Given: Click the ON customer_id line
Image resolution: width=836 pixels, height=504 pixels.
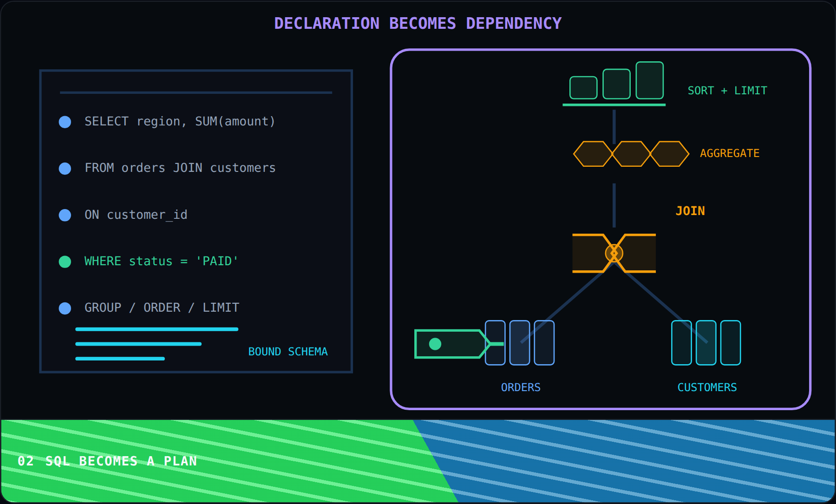Looking at the screenshot, I should tap(136, 215).
